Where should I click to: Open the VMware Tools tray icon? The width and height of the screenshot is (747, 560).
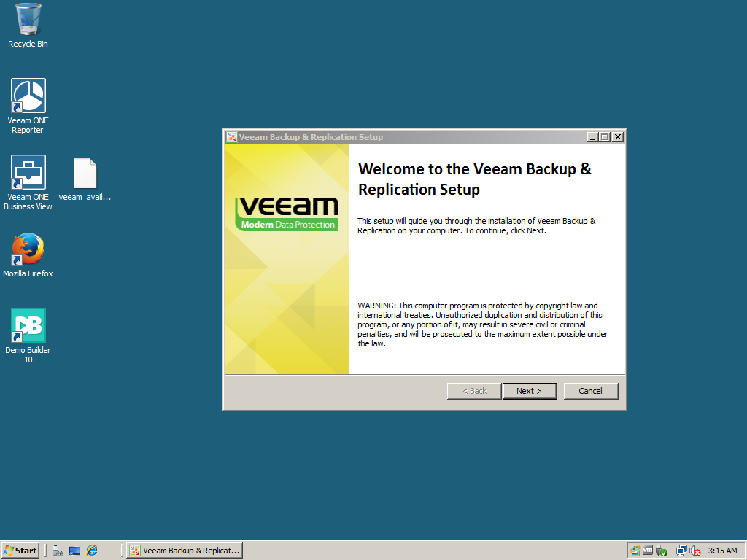tap(648, 551)
